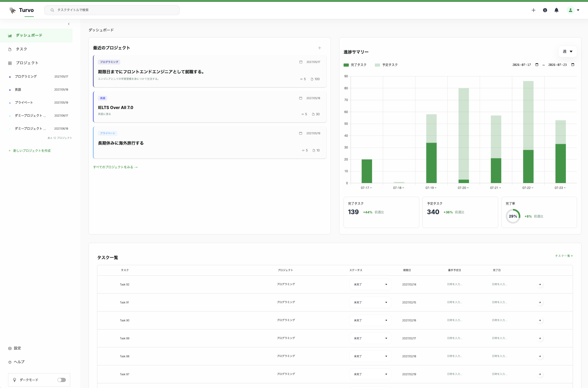
Task: Open Task 91 details arrow
Action: (x=540, y=302)
